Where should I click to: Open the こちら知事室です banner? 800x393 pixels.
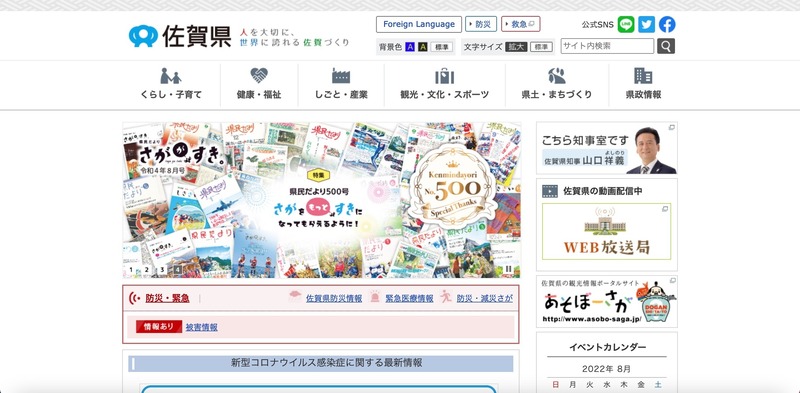click(x=607, y=148)
